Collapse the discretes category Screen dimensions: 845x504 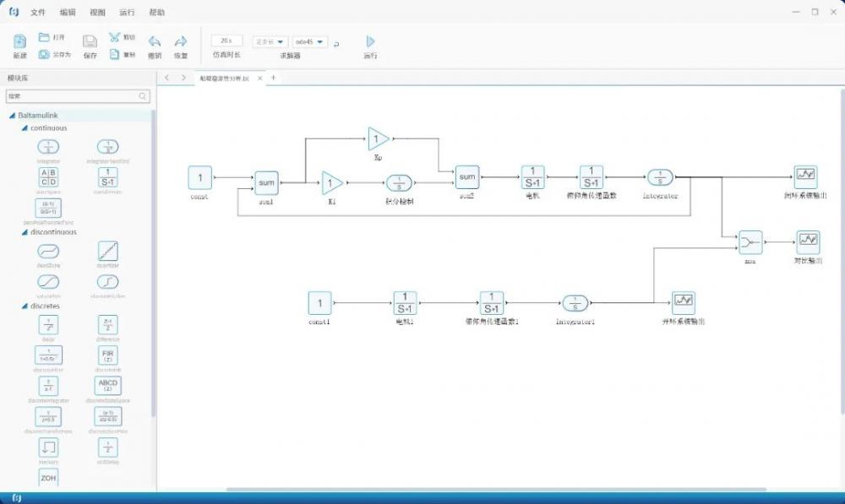[x=24, y=306]
